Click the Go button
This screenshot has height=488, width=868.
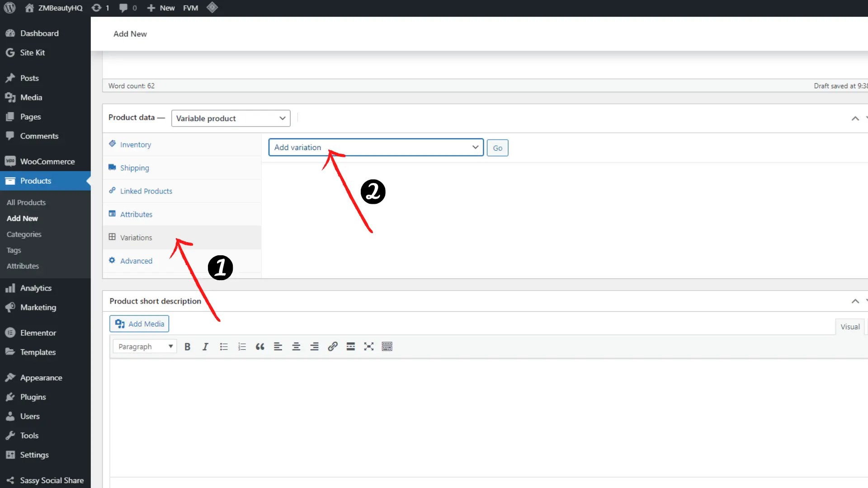point(497,148)
